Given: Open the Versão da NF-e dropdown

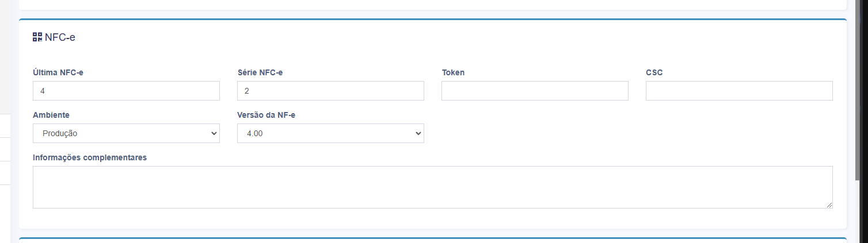Looking at the screenshot, I should (x=330, y=133).
